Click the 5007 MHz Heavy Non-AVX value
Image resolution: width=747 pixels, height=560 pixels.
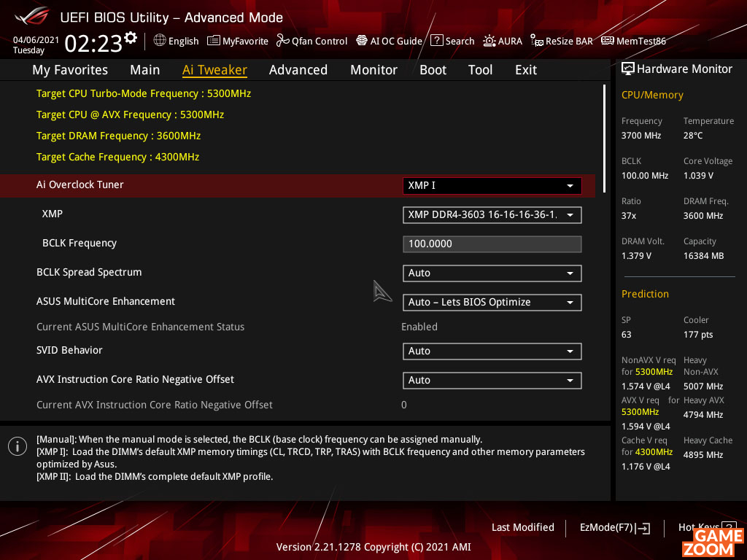703,386
